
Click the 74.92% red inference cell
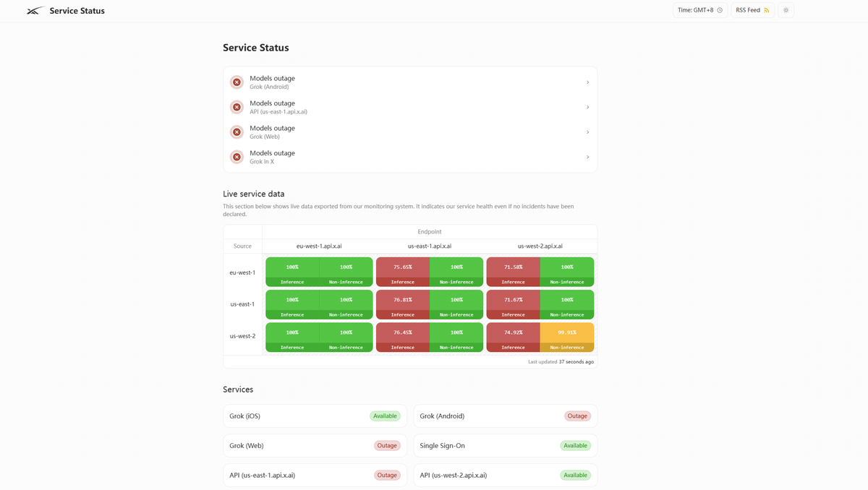click(513, 338)
